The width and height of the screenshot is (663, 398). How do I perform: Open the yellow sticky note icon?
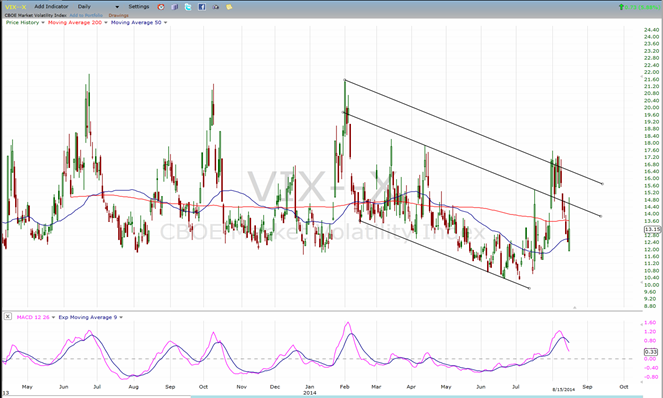229,7
